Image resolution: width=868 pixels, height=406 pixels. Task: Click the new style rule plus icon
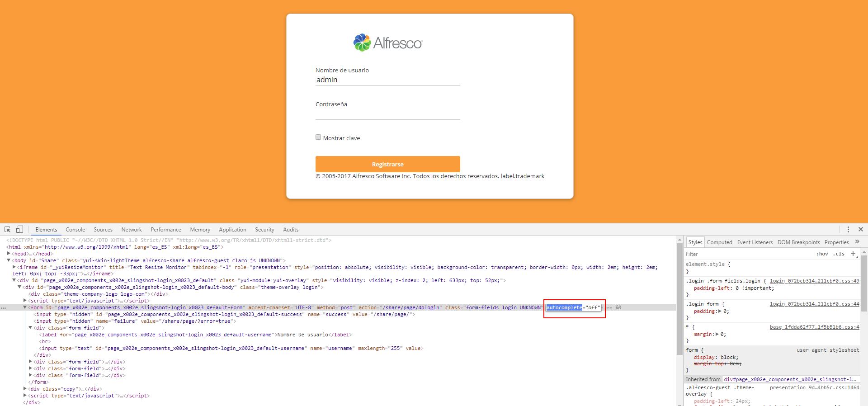point(853,254)
